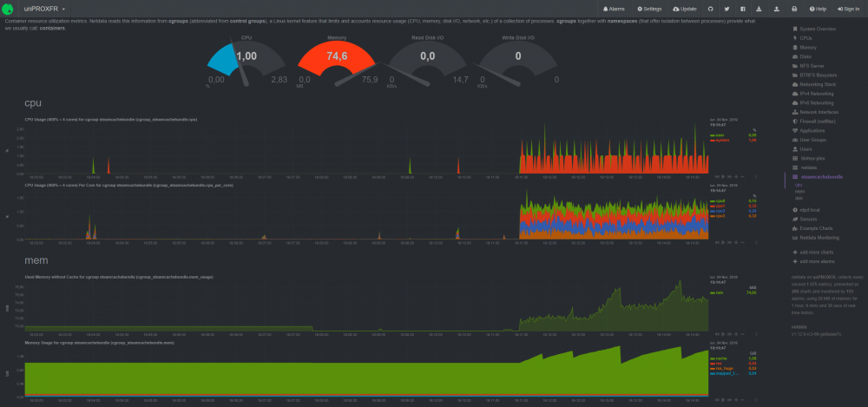868x407 pixels.
Task: Toggle cpu1 dimension in Per Core legend
Action: point(718,206)
